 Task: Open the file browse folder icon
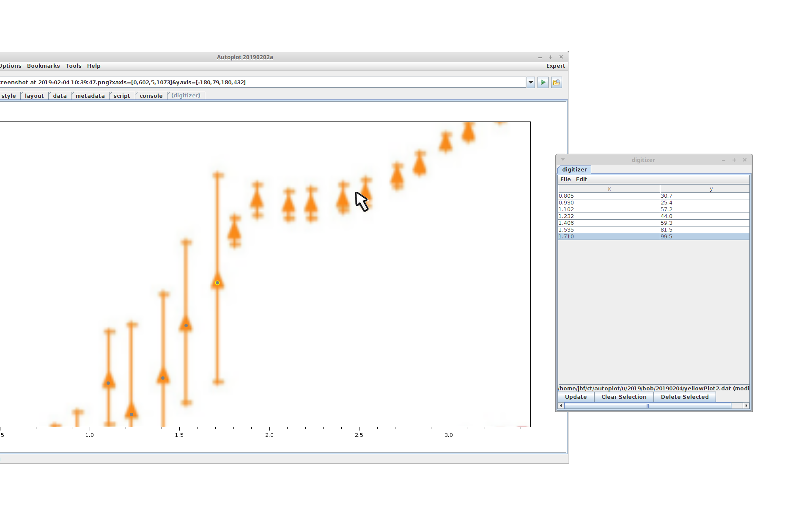point(557,83)
